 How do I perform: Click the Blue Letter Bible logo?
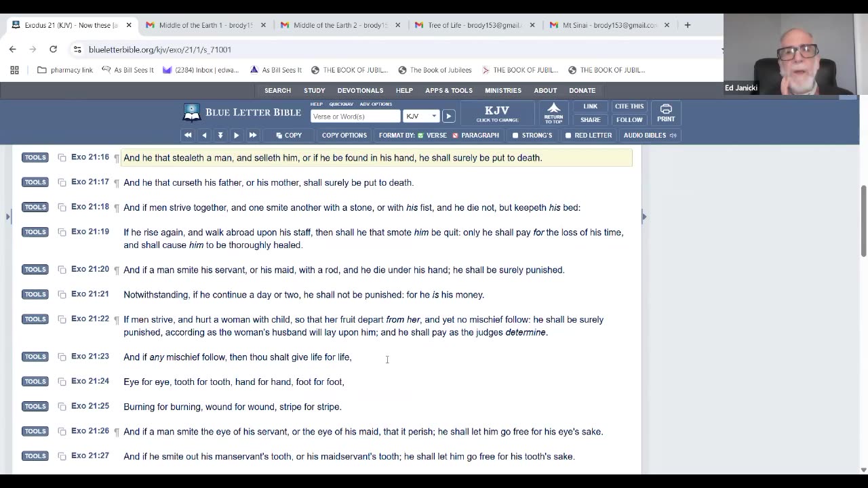pos(242,113)
